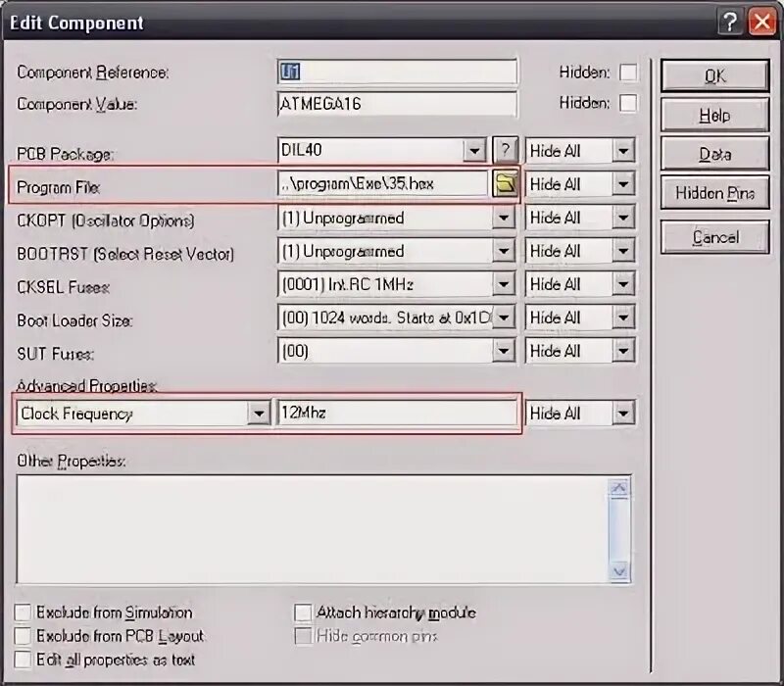
Task: Check Edit all properties as text
Action: click(x=23, y=659)
